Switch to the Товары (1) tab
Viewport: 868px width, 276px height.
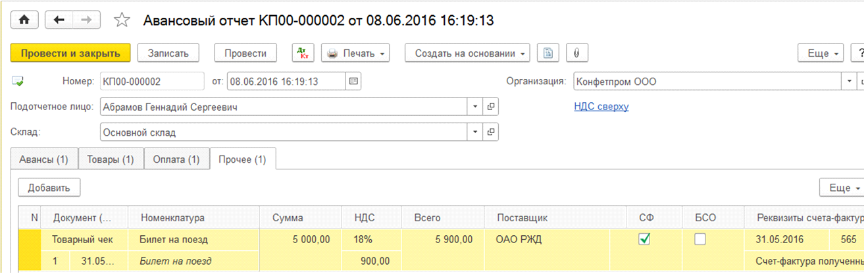[111, 159]
